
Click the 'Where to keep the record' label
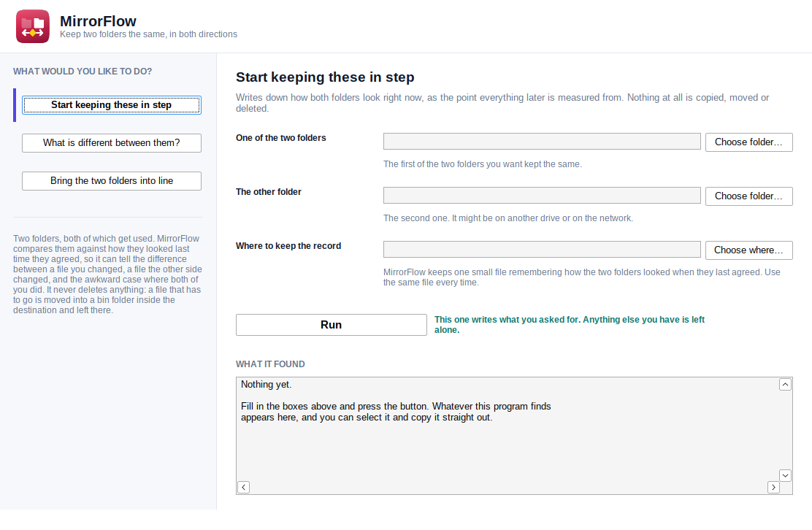pyautogui.click(x=288, y=246)
